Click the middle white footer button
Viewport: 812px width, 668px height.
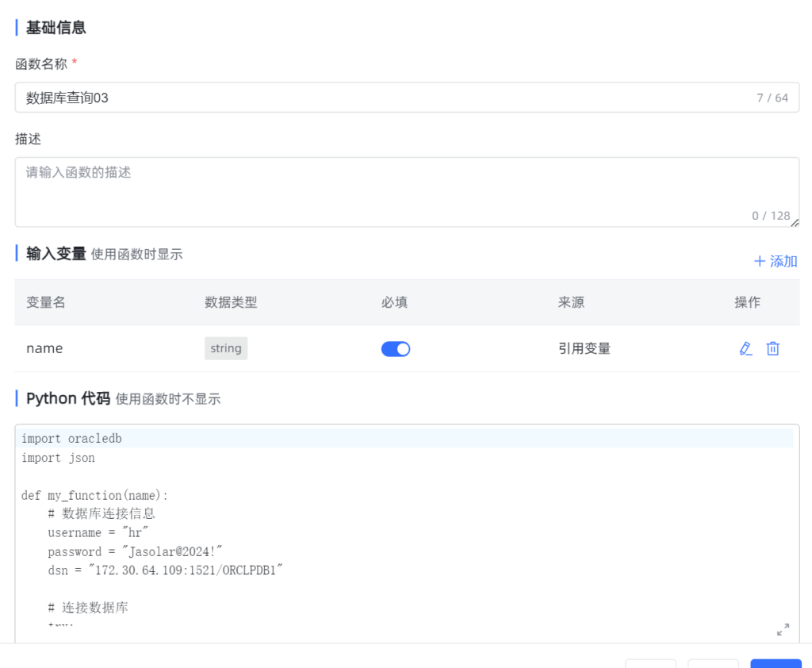(x=713, y=663)
